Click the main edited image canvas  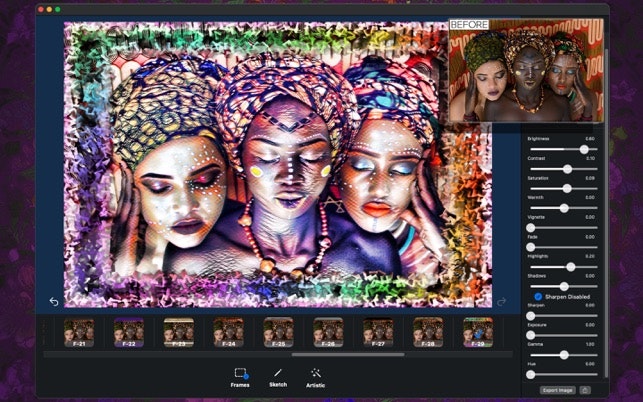pos(278,164)
